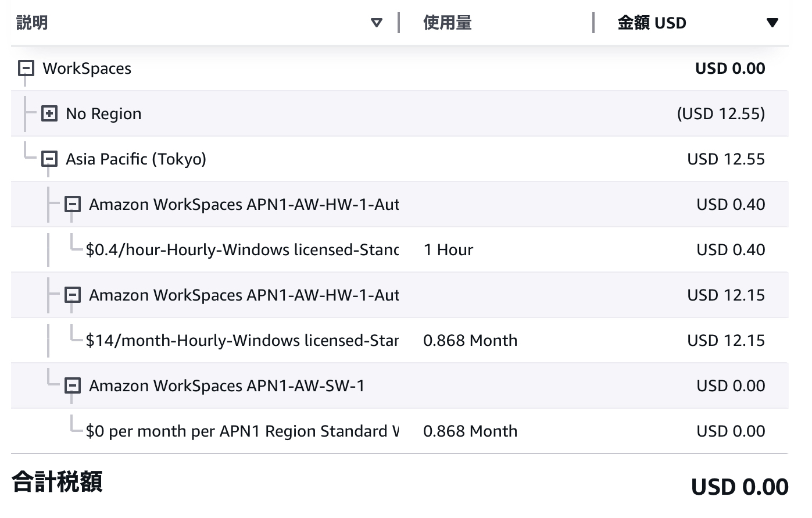Select USD 0.00 amount of APN1-AW-SW-1 row
This screenshot has height=518, width=812.
pyautogui.click(x=731, y=386)
